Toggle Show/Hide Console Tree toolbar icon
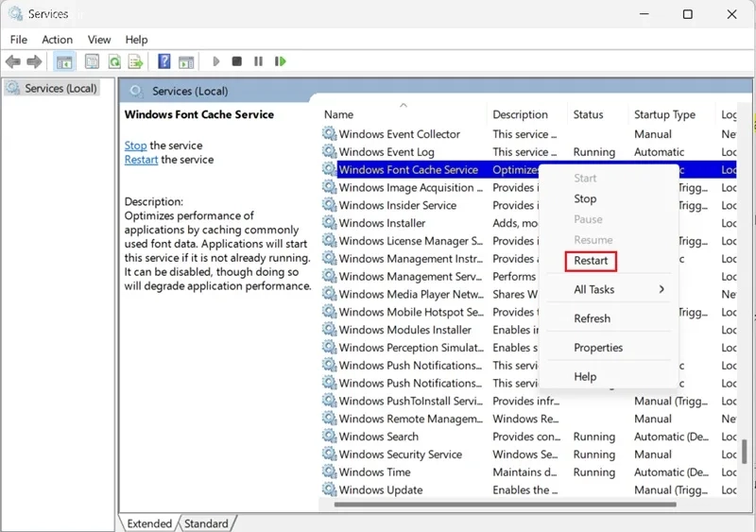The image size is (756, 532). [x=64, y=61]
